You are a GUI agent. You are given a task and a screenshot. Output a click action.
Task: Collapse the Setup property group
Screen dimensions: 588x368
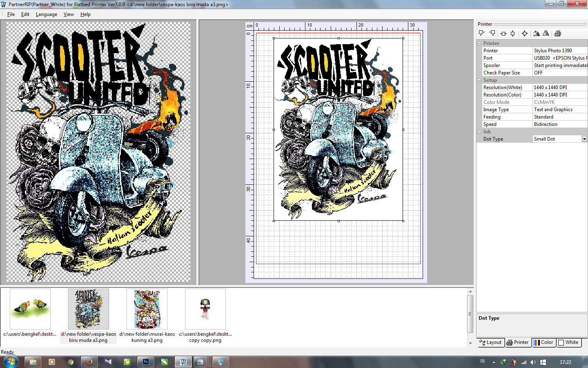(x=479, y=80)
